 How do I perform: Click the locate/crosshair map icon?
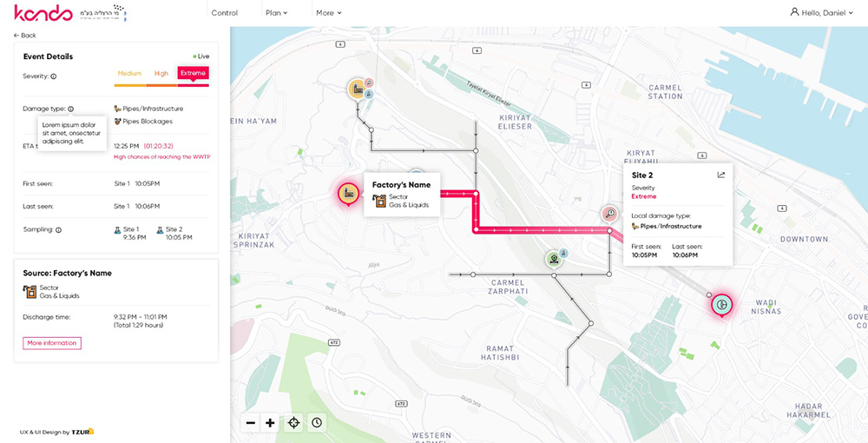293,423
